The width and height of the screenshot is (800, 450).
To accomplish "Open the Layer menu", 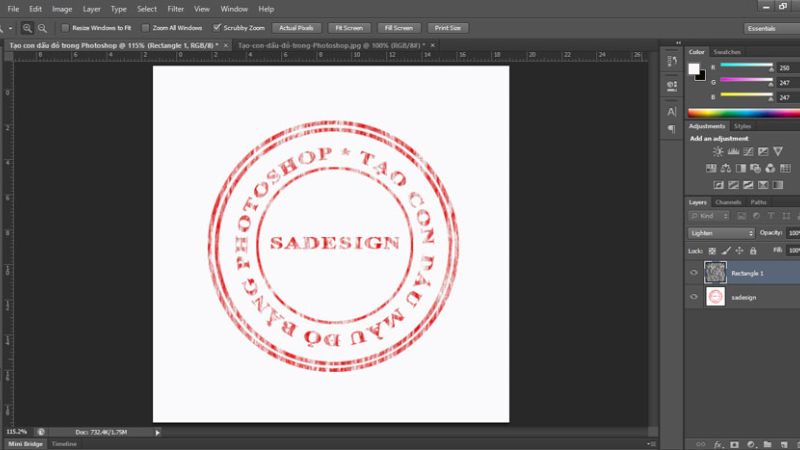I will tap(92, 9).
